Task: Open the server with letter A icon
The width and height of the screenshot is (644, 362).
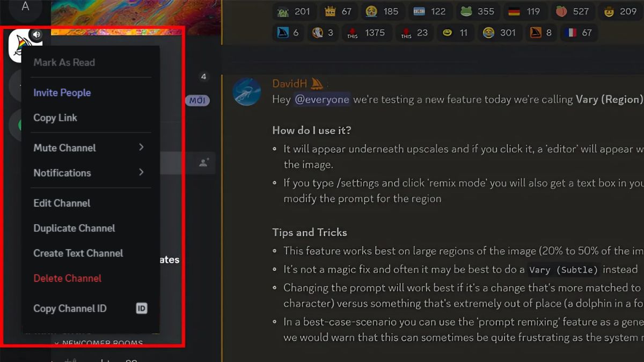Action: click(25, 7)
